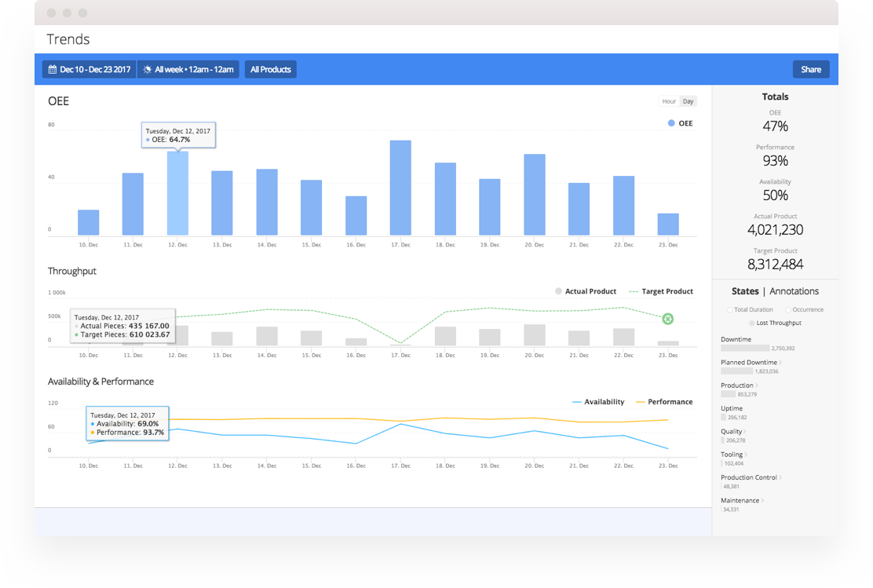Expand the Production Control state
The height and width of the screenshot is (588, 873).
point(780,477)
